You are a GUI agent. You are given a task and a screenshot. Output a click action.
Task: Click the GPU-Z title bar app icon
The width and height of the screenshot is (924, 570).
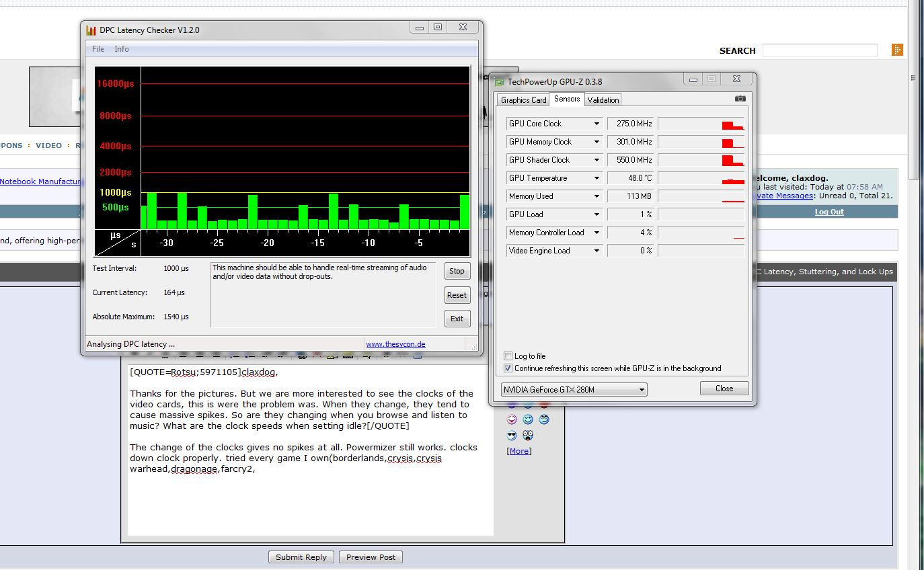tap(499, 81)
